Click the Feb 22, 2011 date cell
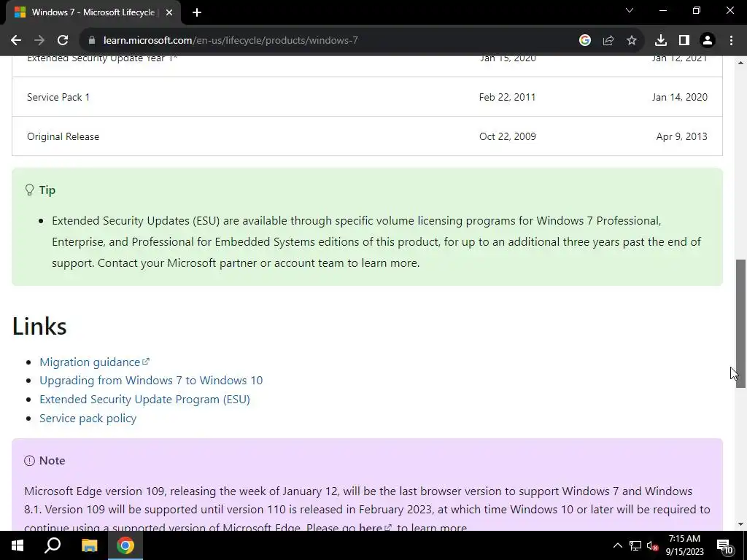 pos(508,97)
